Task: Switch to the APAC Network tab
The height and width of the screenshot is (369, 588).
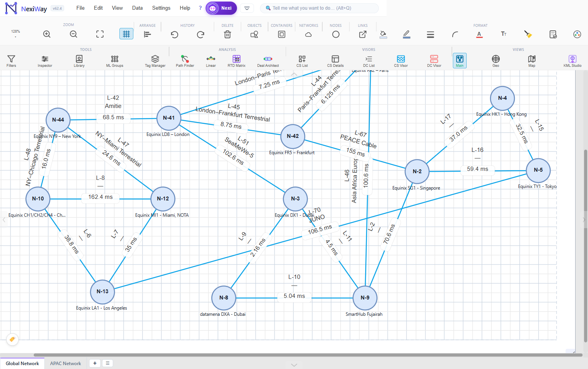Action: 65,364
